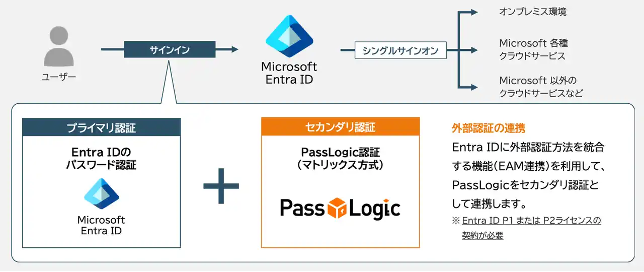Click the orange cube in the PassLogic logo
644x272 pixels.
(x=337, y=208)
